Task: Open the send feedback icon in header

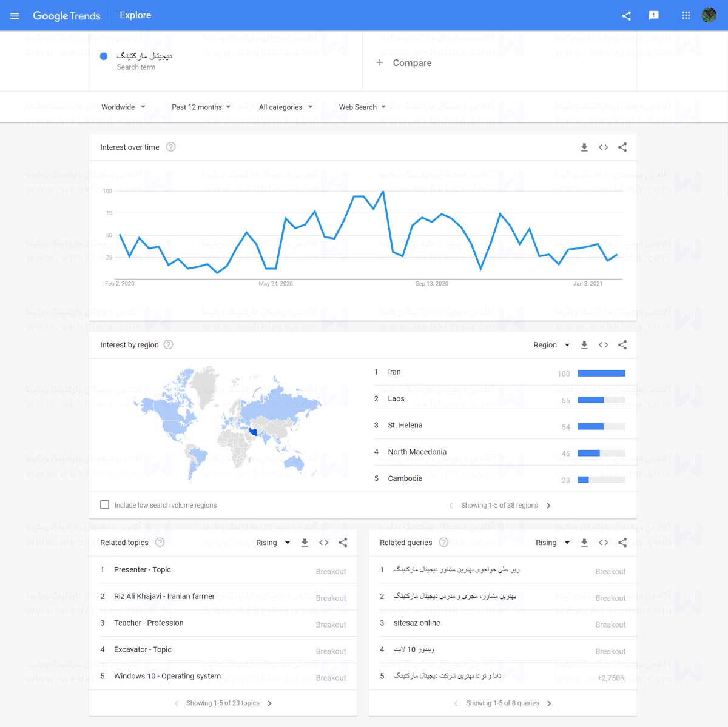Action: coord(654,16)
